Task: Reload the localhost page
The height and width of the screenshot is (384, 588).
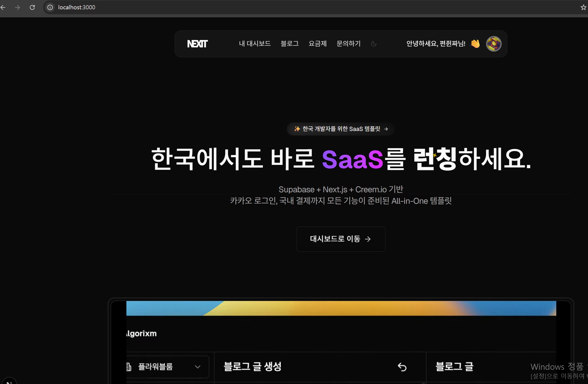Action: tap(32, 7)
